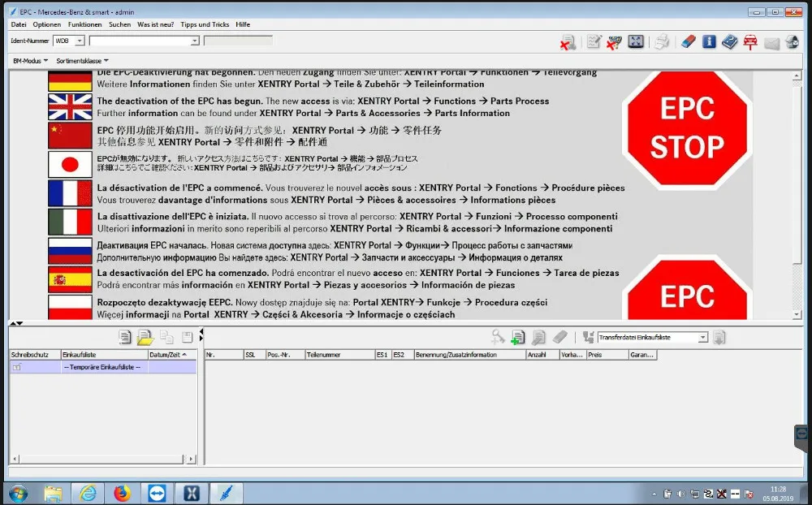This screenshot has width=812, height=505.
Task: Open the Funktionen menu
Action: tap(85, 24)
